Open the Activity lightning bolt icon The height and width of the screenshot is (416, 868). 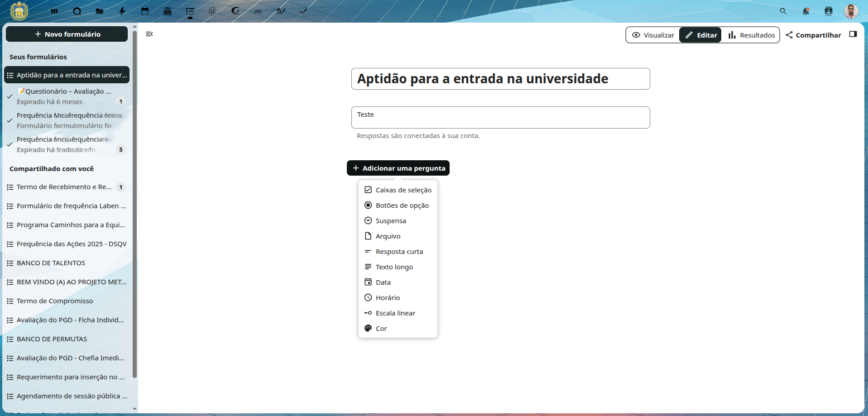[x=122, y=11]
